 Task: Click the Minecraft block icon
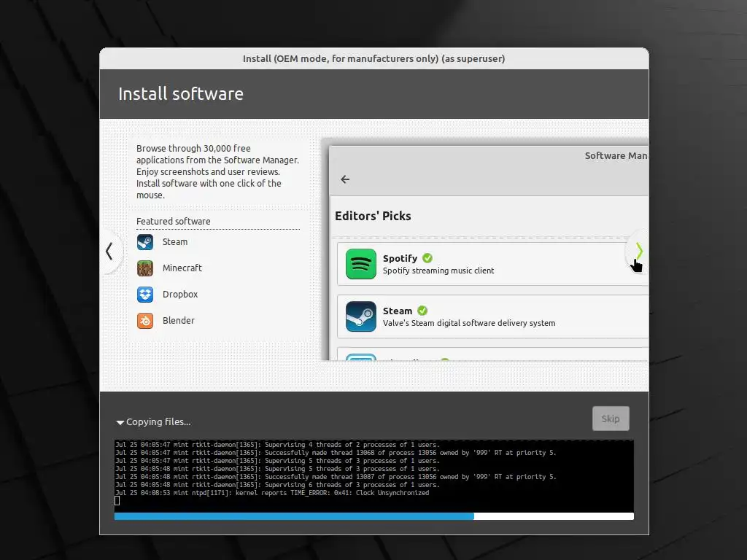point(145,268)
